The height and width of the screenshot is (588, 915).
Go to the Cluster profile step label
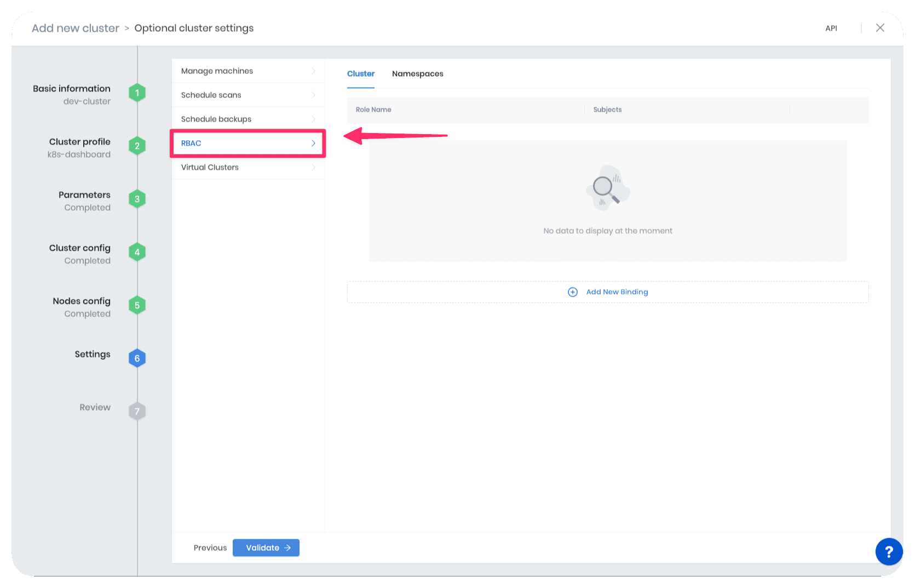[80, 141]
